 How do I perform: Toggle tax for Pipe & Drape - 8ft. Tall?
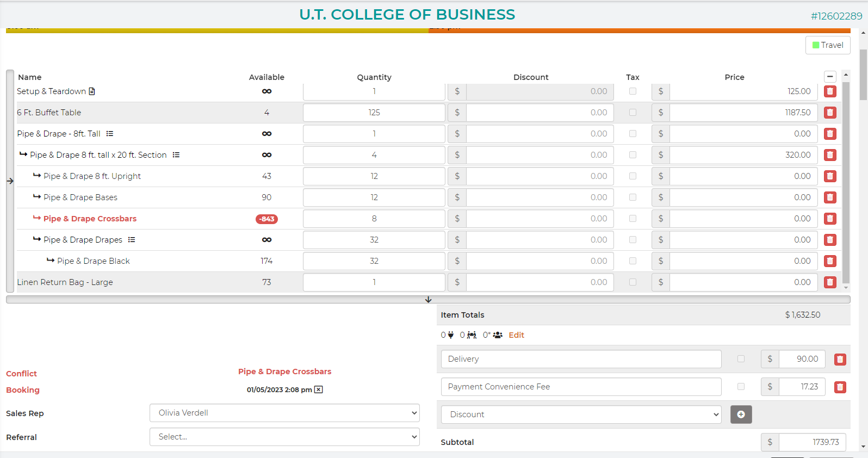633,134
